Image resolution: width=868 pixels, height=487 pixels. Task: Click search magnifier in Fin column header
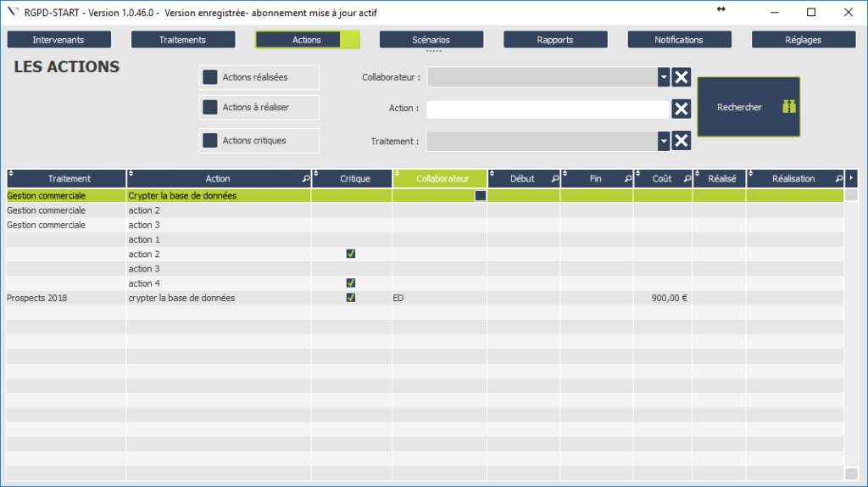coord(628,178)
